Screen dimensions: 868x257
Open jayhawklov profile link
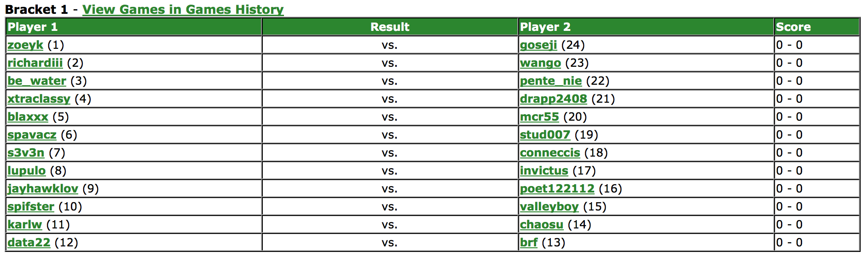(43, 189)
